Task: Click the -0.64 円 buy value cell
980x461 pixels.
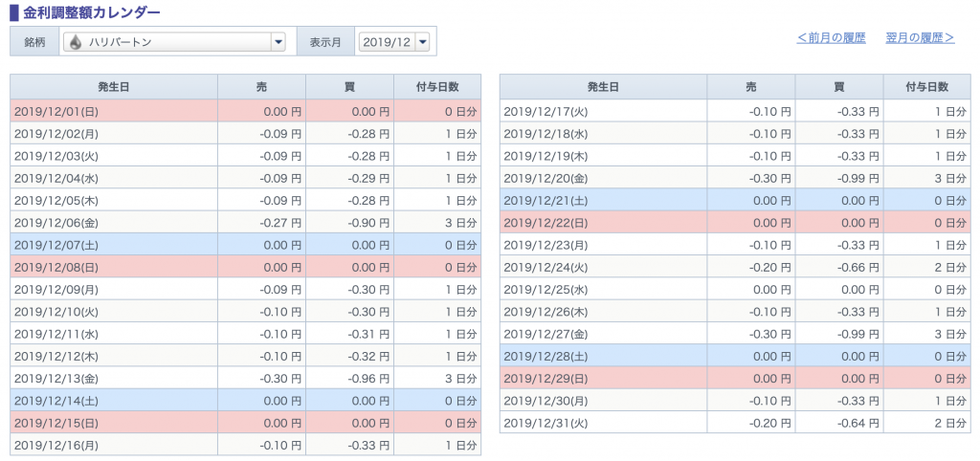Action: (839, 423)
